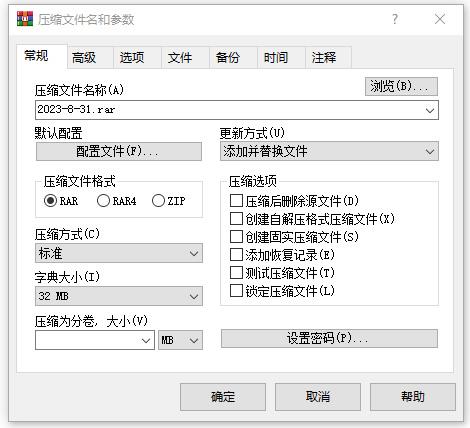Click the 设置密码 button
The width and height of the screenshot is (470, 428).
(329, 339)
